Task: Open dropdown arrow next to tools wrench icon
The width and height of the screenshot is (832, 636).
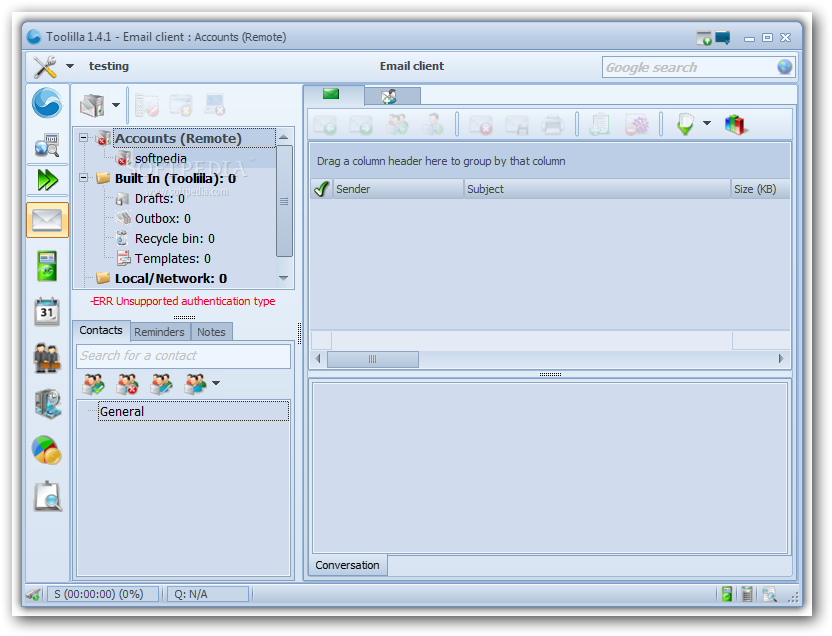Action: point(70,66)
